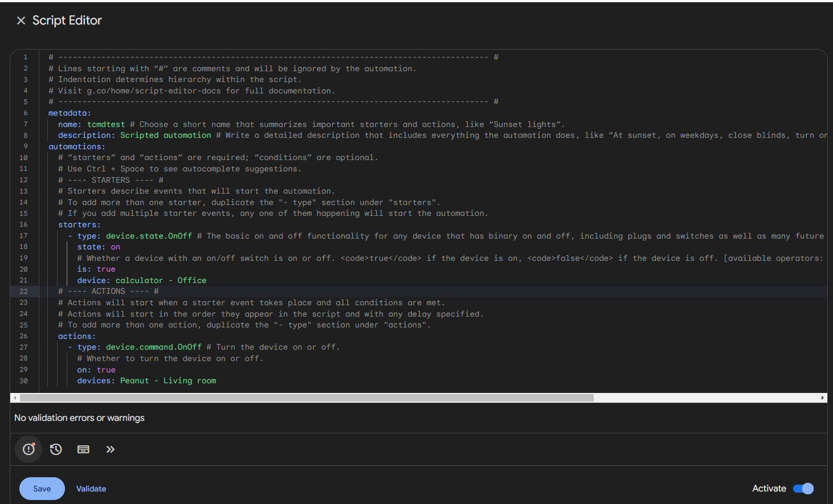
Task: Click the 'automations:' key on line 9
Action: coord(77,146)
